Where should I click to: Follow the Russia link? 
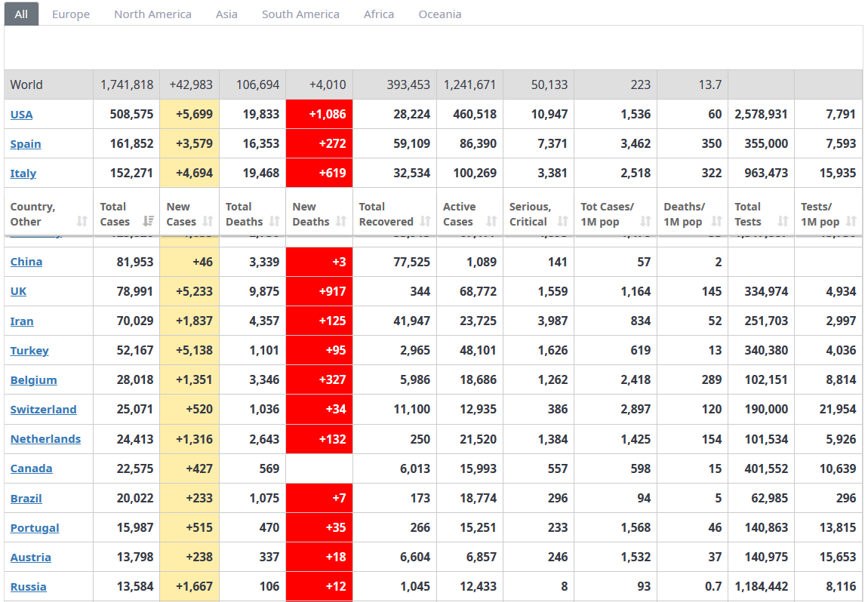click(x=28, y=586)
